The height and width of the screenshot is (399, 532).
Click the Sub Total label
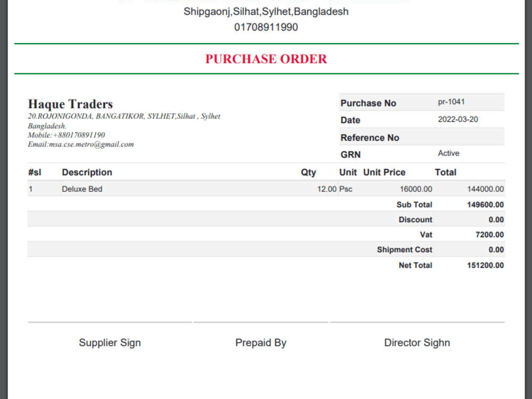[414, 205]
